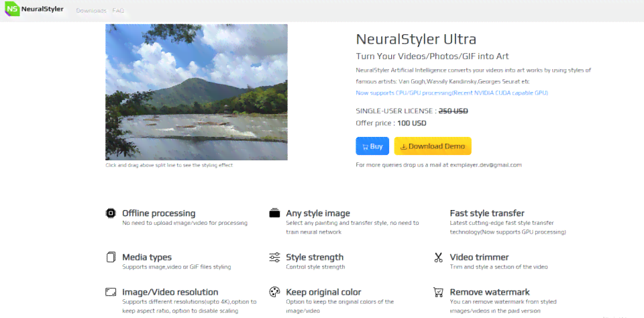The height and width of the screenshot is (318, 644).
Task: Click 'Turn Your Videos/Photos/GIF into Art' text
Action: coord(432,56)
